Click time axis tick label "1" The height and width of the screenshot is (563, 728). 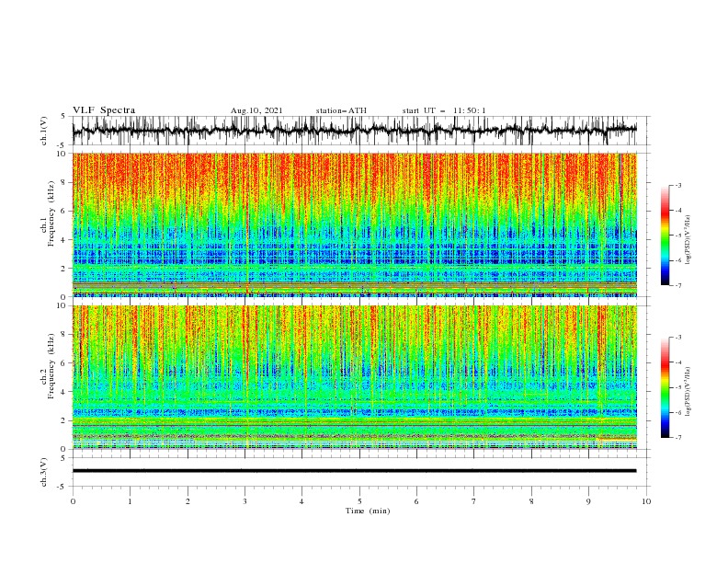(x=130, y=501)
